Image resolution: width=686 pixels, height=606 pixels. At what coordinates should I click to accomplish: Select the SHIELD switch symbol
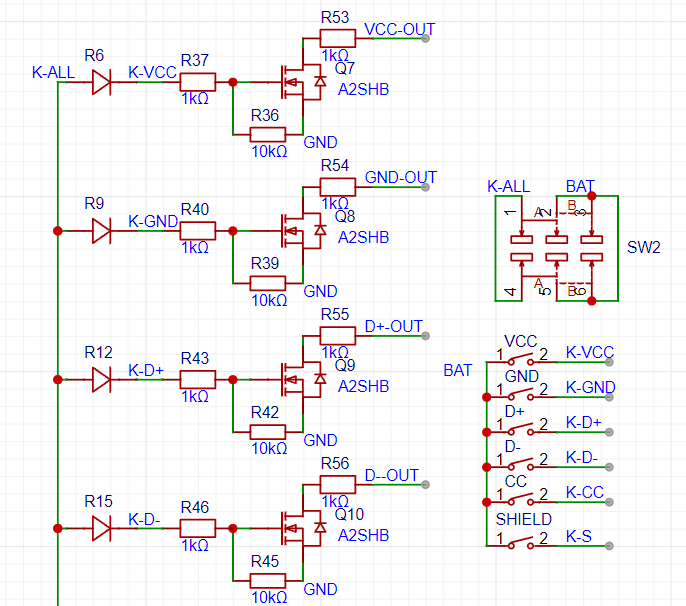pos(522,544)
